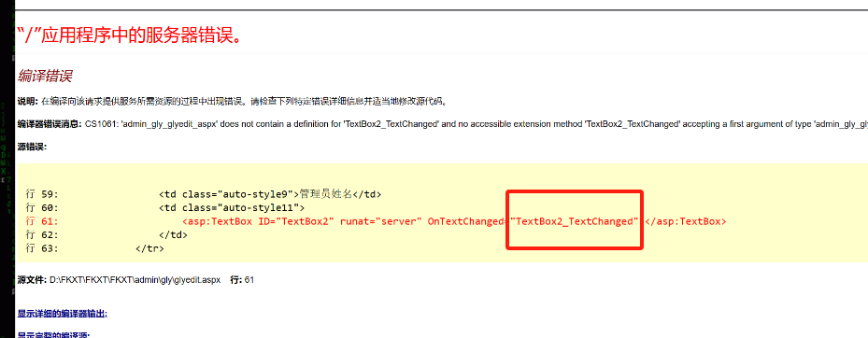Select the 编译错误 italic heading
868x338 pixels.
tap(46, 76)
